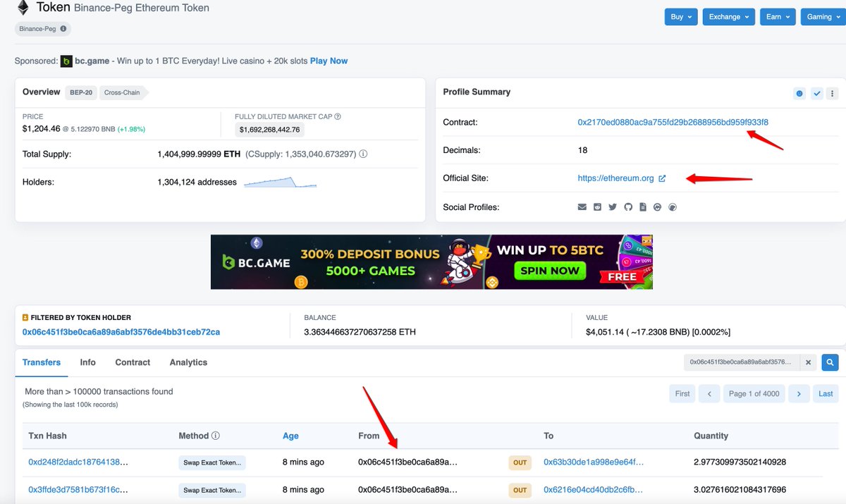
Task: Open the CoinGecko profile icon
Action: coord(673,207)
